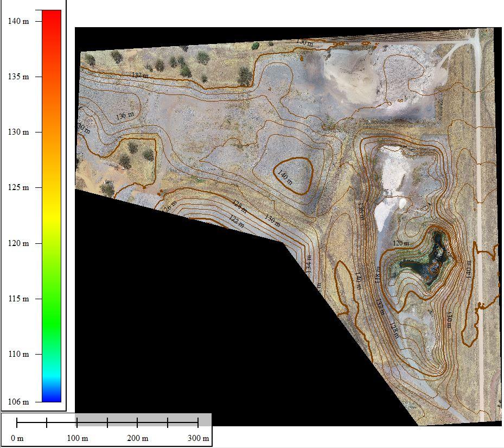Image resolution: width=504 pixels, height=448 pixels.
Task: Select the 122 m contour label
Action: [x=237, y=220]
